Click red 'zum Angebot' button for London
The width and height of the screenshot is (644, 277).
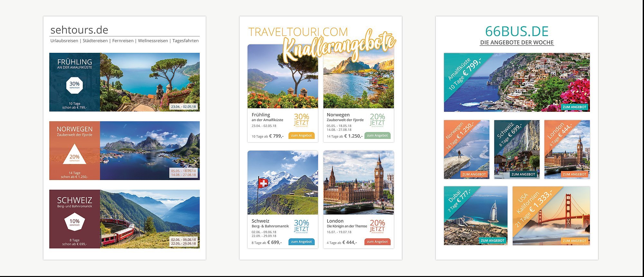(x=377, y=242)
